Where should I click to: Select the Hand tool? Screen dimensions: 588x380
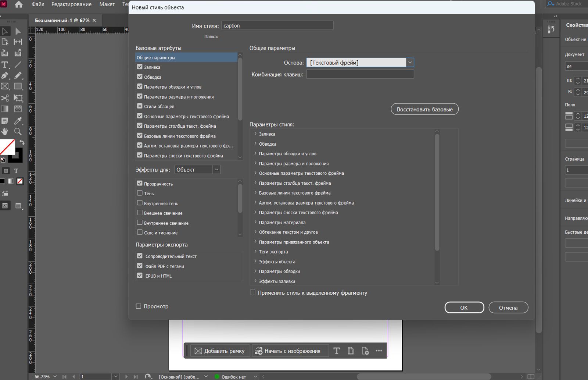[5, 131]
